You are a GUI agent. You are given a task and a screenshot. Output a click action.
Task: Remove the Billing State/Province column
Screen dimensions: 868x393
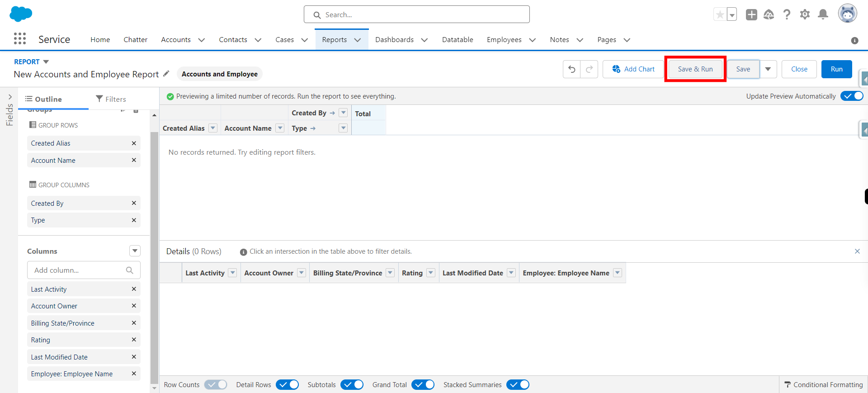click(134, 323)
